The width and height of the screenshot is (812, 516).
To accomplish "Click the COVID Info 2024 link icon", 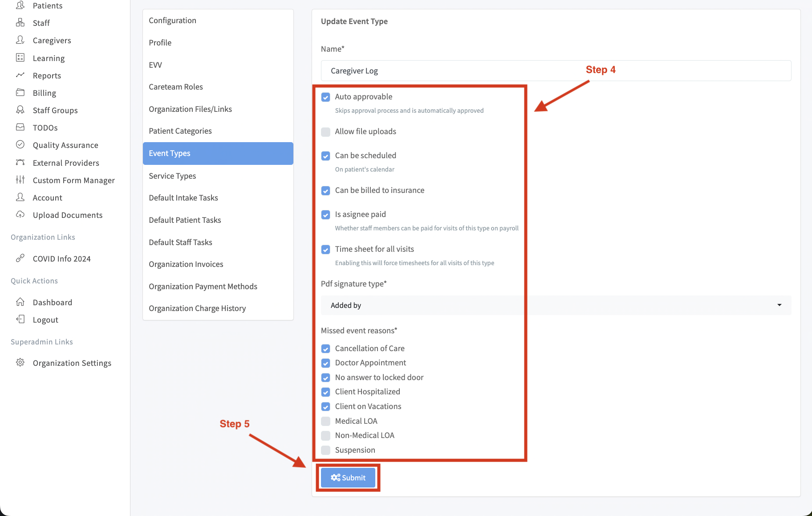I will [20, 258].
